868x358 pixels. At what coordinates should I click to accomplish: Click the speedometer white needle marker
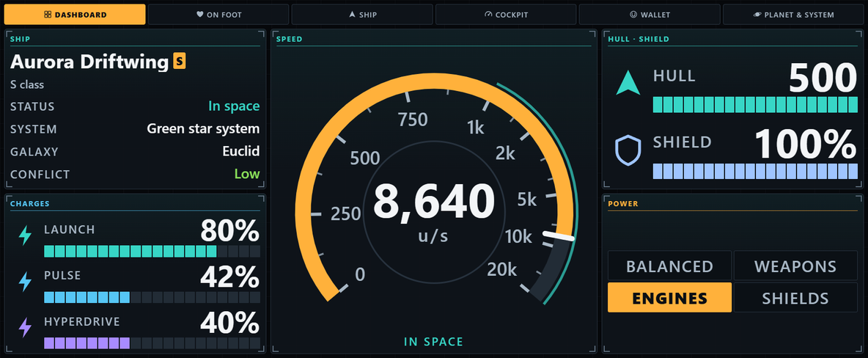click(559, 237)
